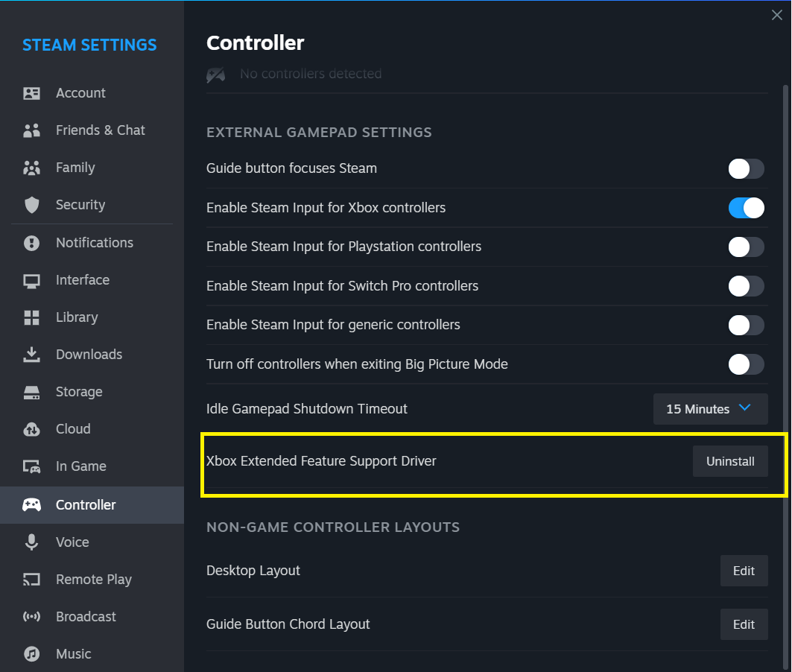Open the Library settings section
Viewport: 792px width, 672px height.
click(77, 317)
